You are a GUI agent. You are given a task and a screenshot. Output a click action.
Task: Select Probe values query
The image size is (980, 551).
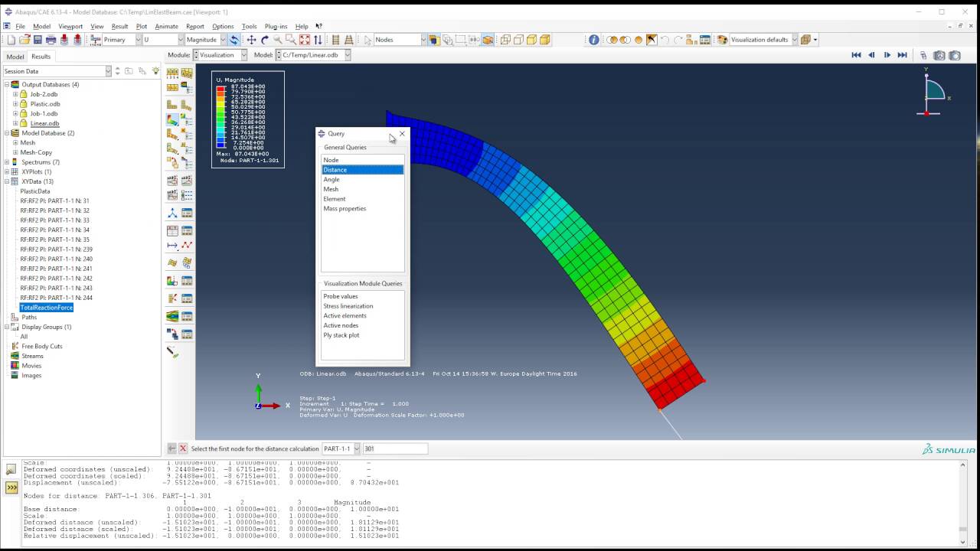[x=362, y=296]
